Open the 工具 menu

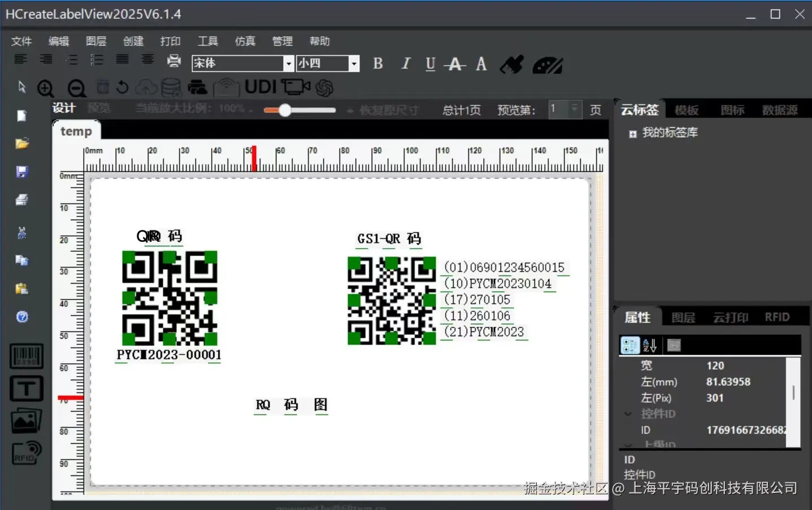(x=208, y=41)
